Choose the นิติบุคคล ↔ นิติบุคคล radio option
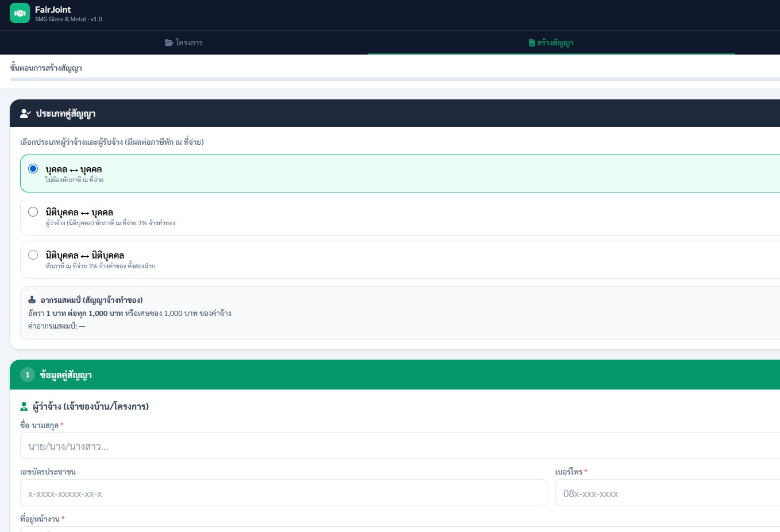The image size is (780, 532). point(33,255)
